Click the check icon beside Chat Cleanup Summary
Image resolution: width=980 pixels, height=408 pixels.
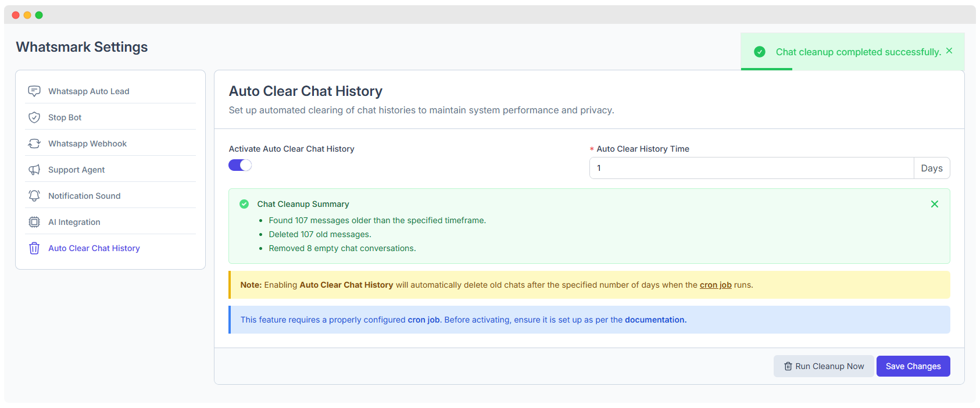pyautogui.click(x=244, y=204)
